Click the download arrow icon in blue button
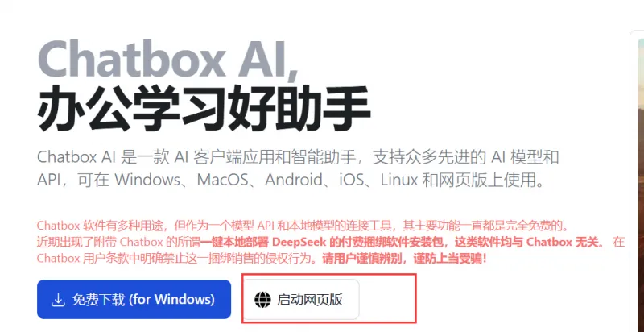644x332 pixels. coord(58,300)
